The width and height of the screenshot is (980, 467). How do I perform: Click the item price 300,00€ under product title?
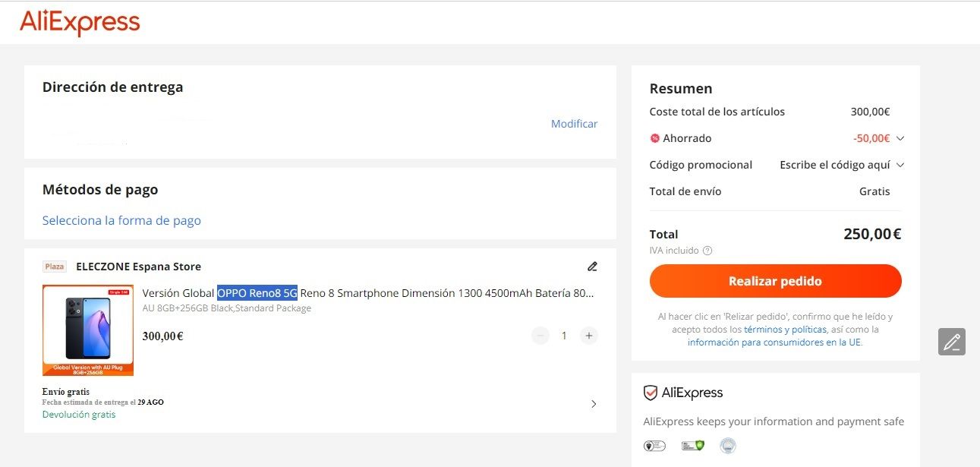pyautogui.click(x=162, y=336)
